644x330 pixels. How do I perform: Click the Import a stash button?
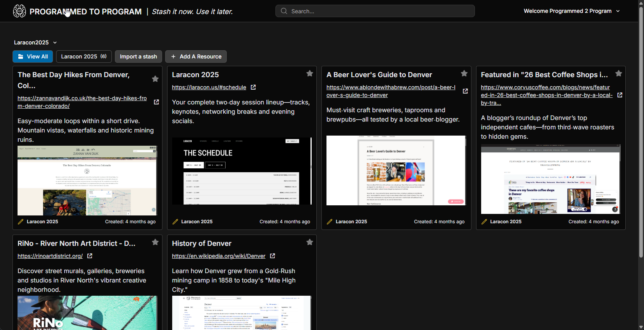coord(138,56)
